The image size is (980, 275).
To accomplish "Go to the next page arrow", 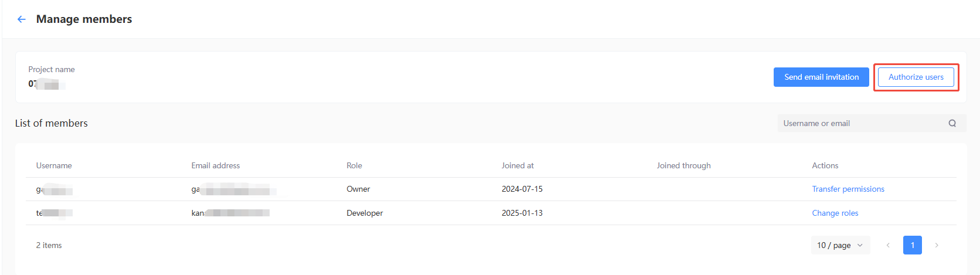I will 937,245.
